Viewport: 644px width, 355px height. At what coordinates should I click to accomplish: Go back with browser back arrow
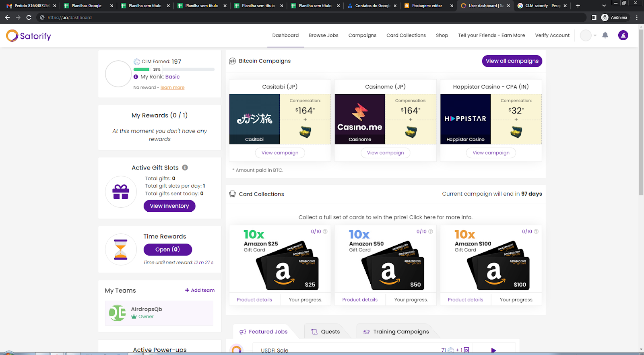point(7,17)
